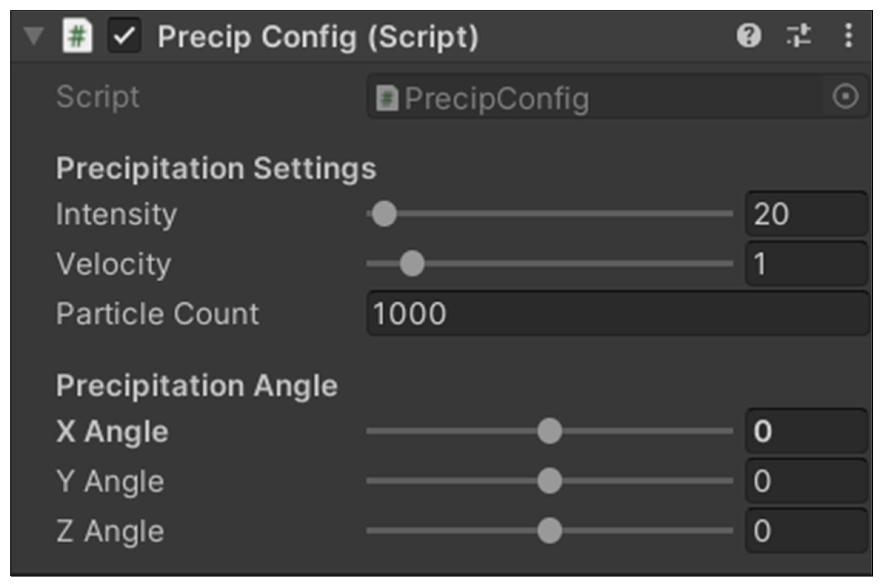Click the Particle Count field showing 1000

617,314
